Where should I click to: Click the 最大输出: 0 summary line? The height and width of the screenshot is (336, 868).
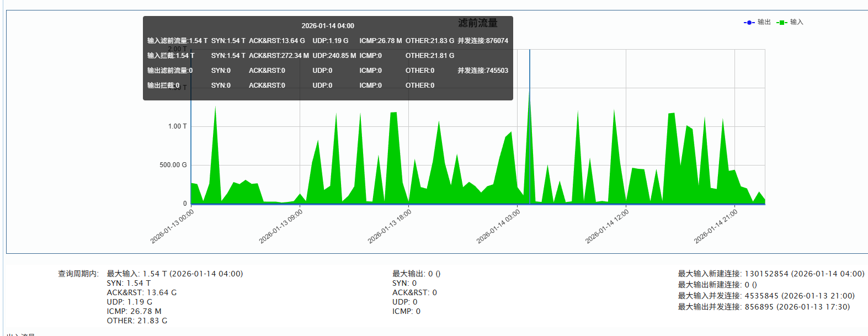point(416,274)
